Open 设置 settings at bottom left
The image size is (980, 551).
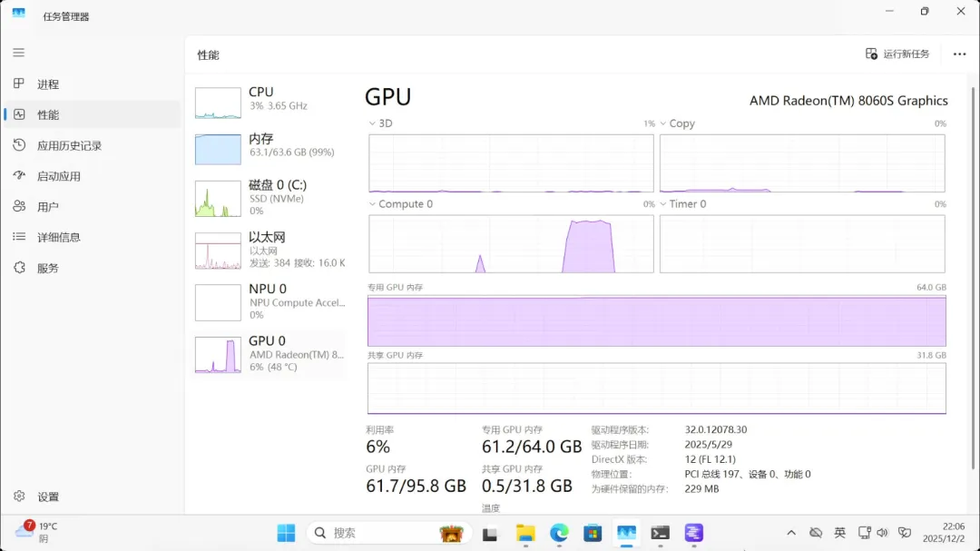47,497
